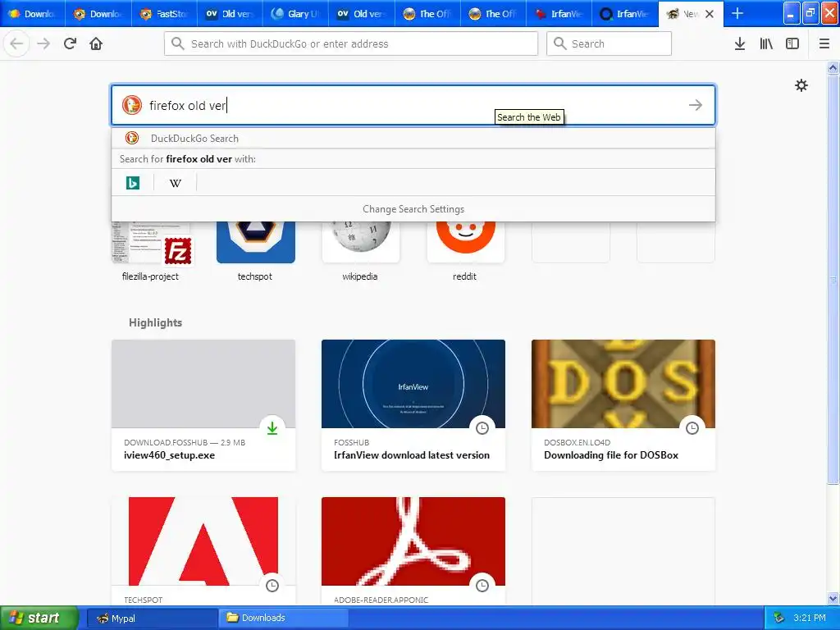
Task: Click the 3:21 PM clock
Action: [x=810, y=618]
